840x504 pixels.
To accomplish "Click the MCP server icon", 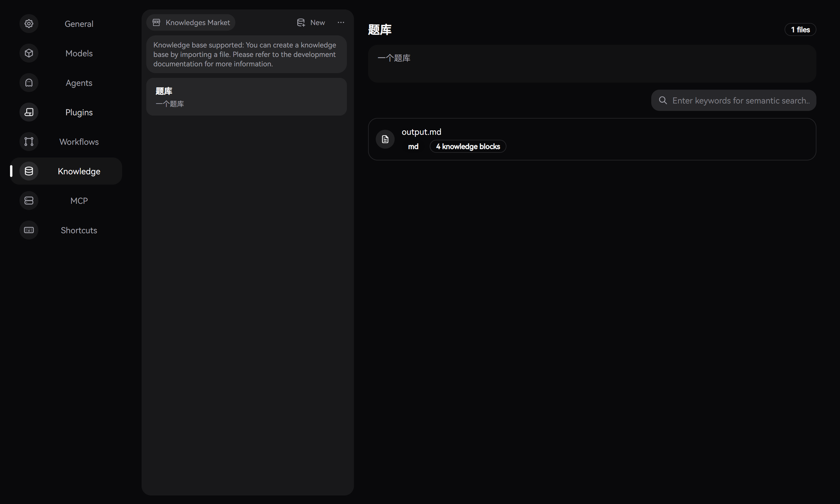I will pos(29,201).
